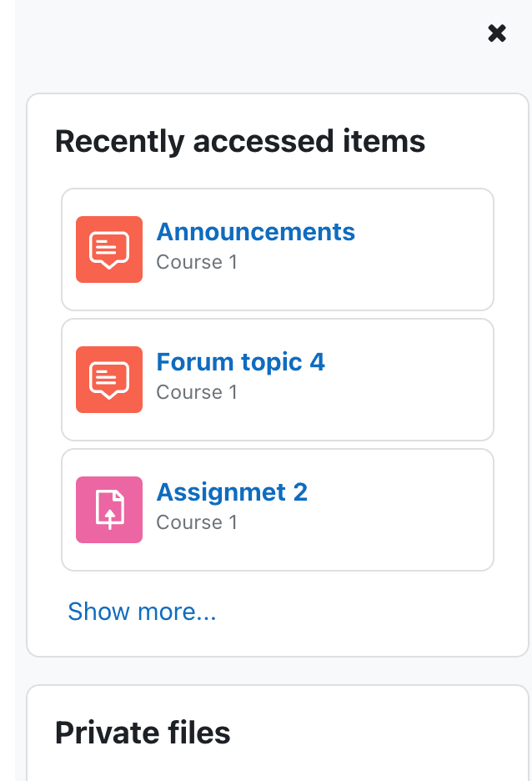The image size is (532, 781).
Task: Open the Forum topic 4 link
Action: tap(240, 361)
